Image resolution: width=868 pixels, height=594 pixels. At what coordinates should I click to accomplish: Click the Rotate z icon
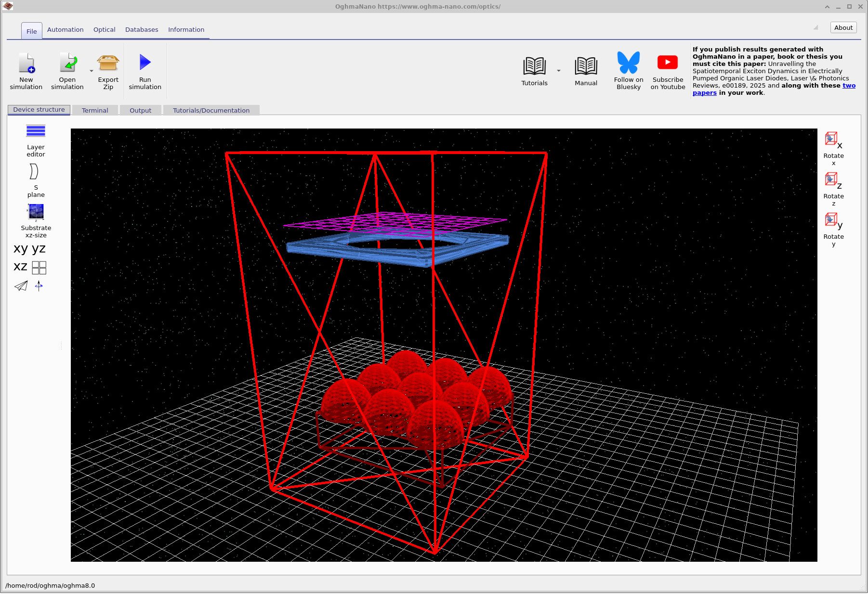pos(830,179)
